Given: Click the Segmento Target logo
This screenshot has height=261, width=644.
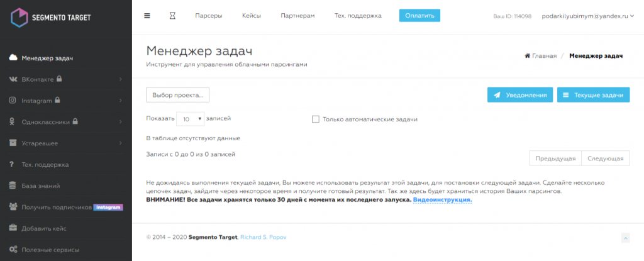Looking at the screenshot, I should [50, 18].
